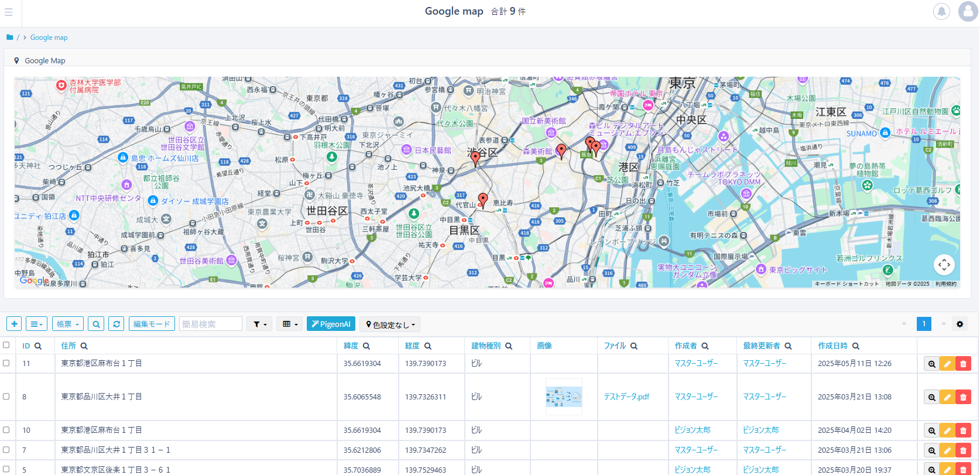Expand the 色設定なし pin color dropdown
The width and height of the screenshot is (980, 475).
[390, 324]
